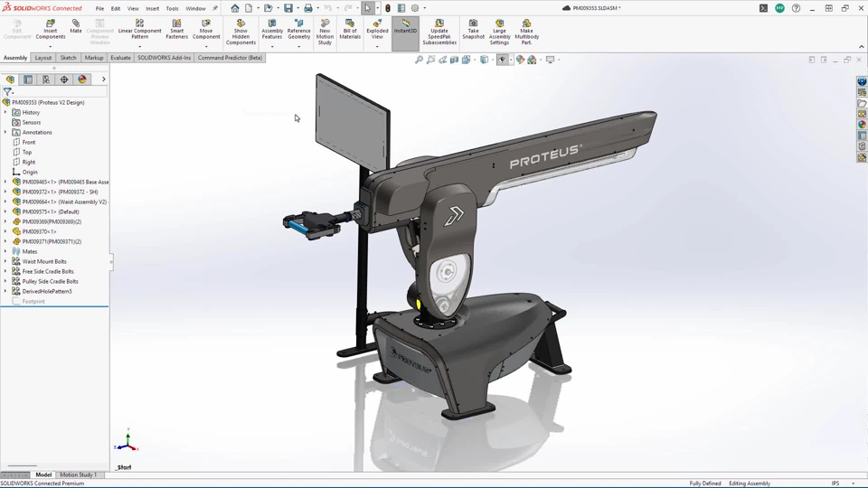Open Reference Geometry tool
The height and width of the screenshot is (488, 868).
pyautogui.click(x=299, y=29)
